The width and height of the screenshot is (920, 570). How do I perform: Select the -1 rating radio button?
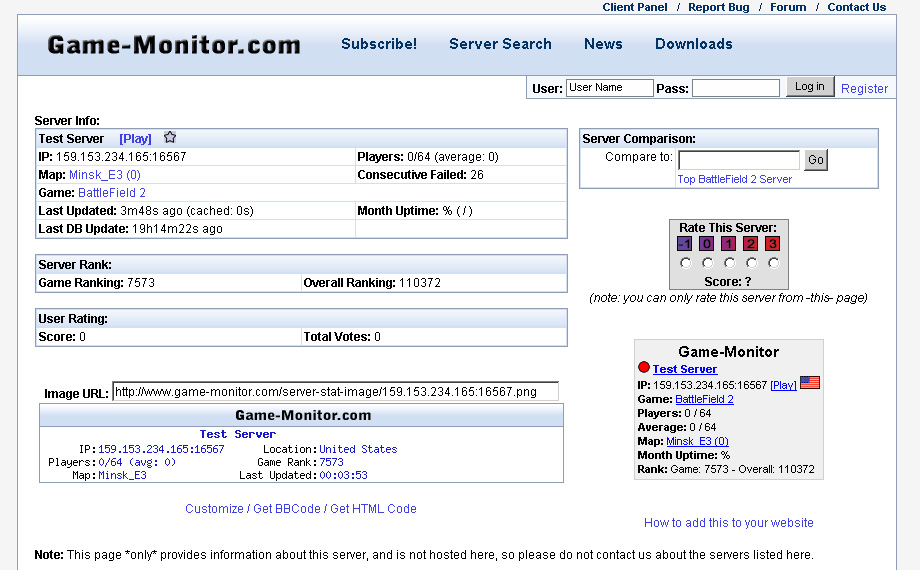coord(685,263)
